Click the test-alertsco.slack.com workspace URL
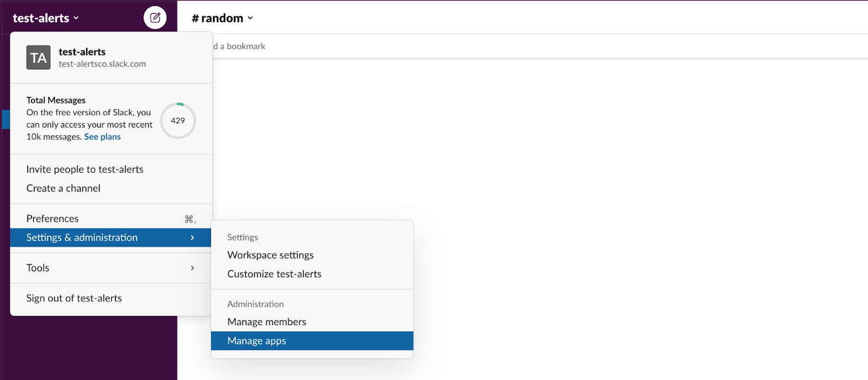The image size is (868, 380). [103, 64]
